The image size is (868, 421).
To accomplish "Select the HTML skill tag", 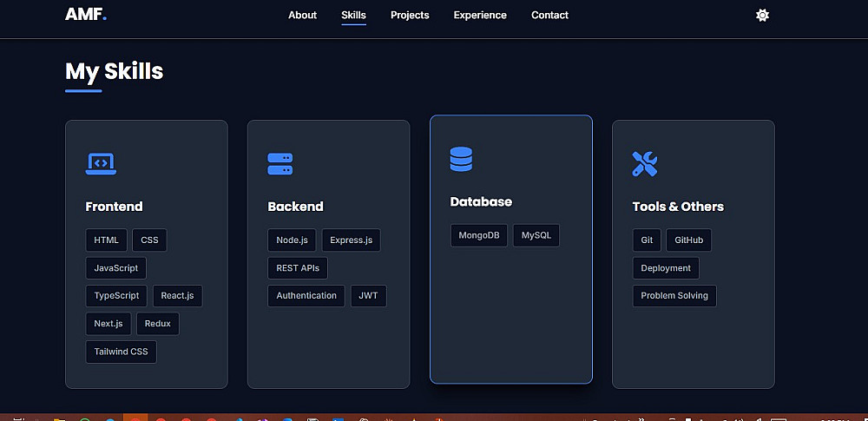I will pyautogui.click(x=106, y=240).
